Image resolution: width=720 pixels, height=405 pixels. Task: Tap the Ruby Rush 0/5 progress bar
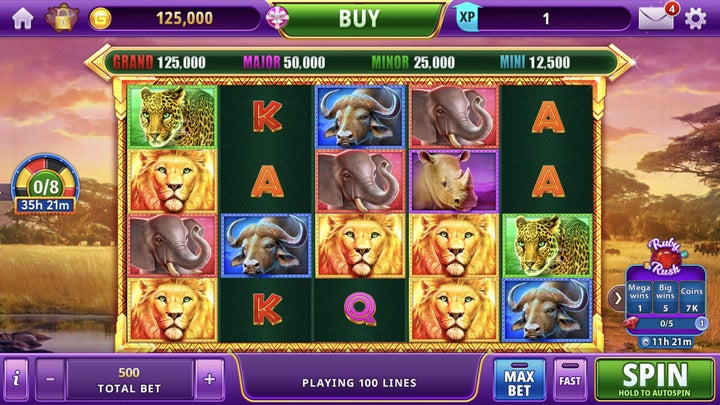click(665, 323)
